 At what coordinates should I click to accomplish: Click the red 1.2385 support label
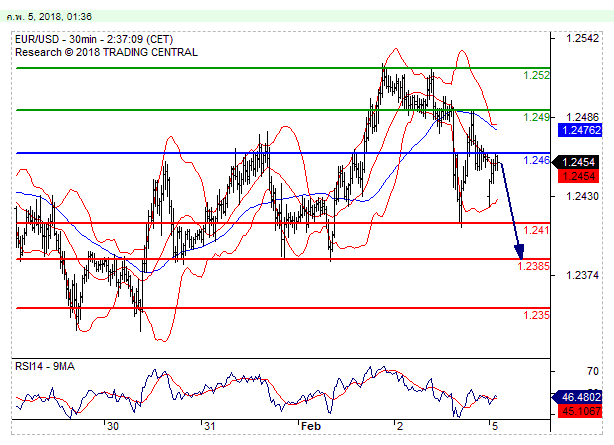(x=534, y=266)
